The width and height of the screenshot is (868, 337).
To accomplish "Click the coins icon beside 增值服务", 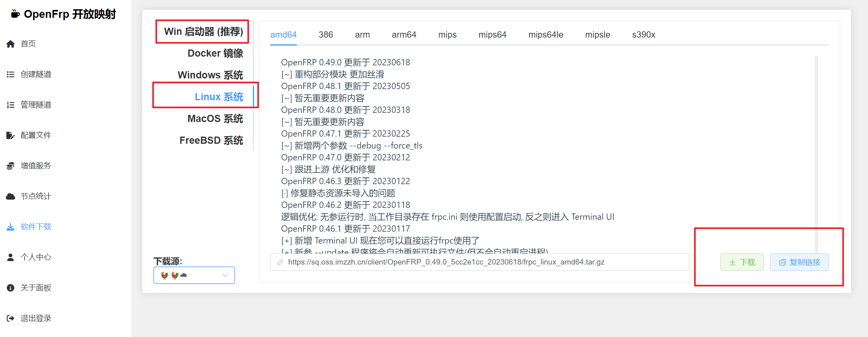I will 11,166.
